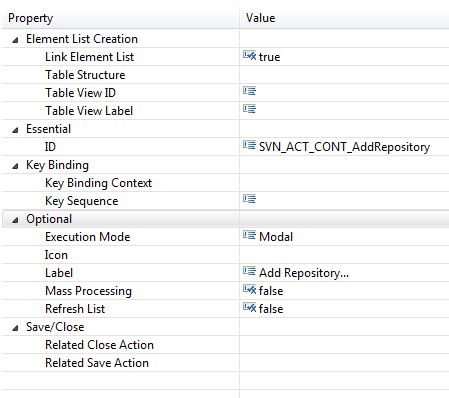Click the Add Repository... label value
This screenshot has height=398, width=449.
click(304, 273)
